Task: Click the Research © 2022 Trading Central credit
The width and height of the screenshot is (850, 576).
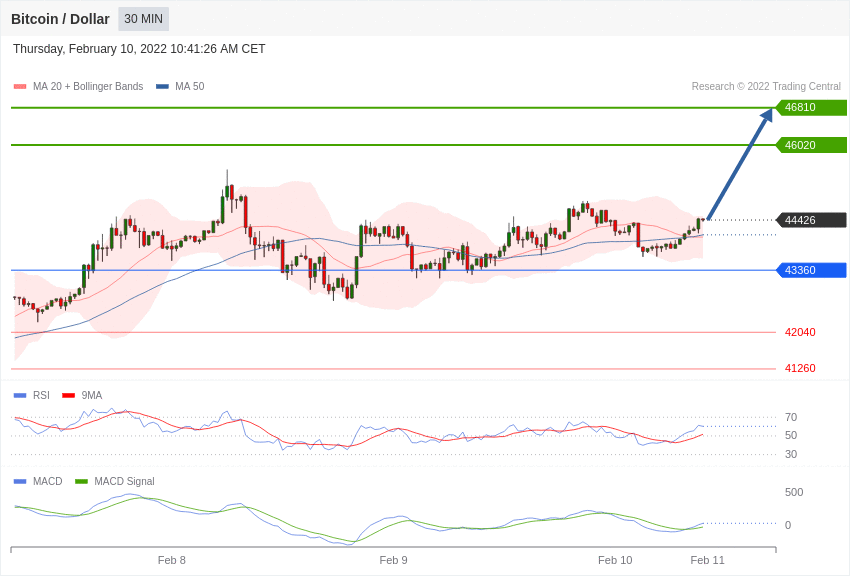Action: (766, 87)
